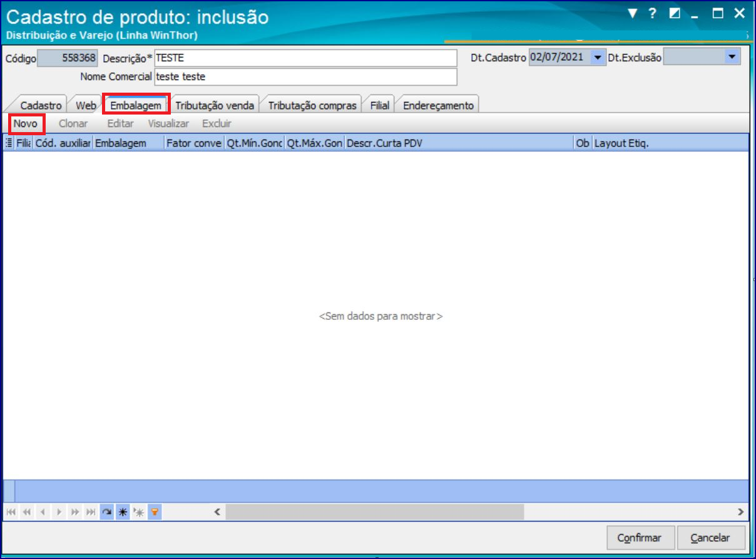Go to first record navigator icon

click(11, 512)
